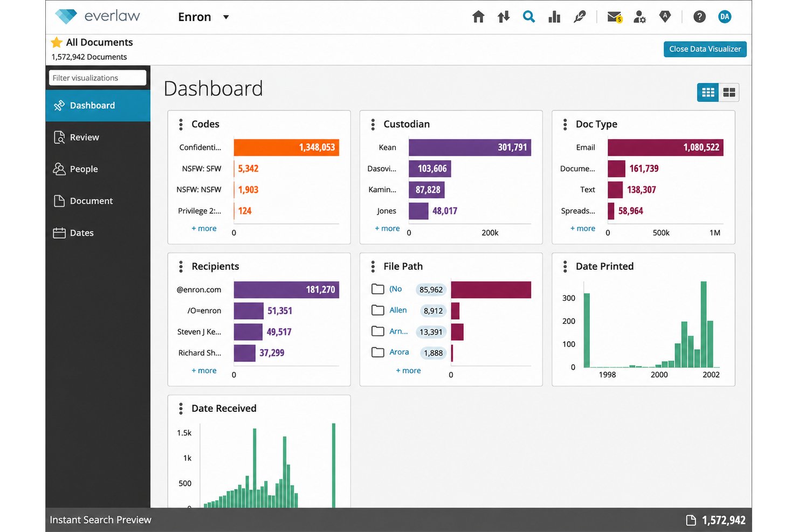Click Instant Search Preview label

click(100, 520)
